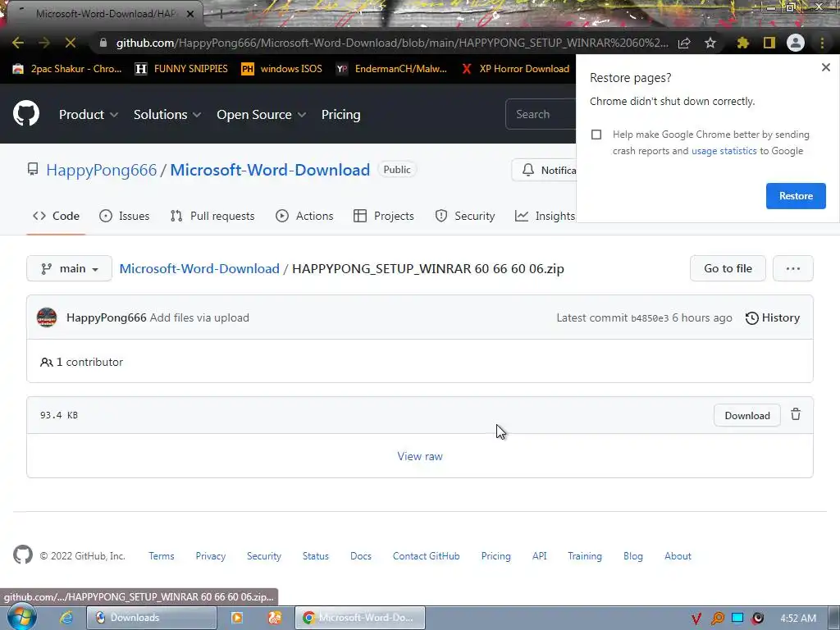840x630 pixels.
Task: Open the FUNNY SNIPPIES bookmark
Action: [x=181, y=69]
